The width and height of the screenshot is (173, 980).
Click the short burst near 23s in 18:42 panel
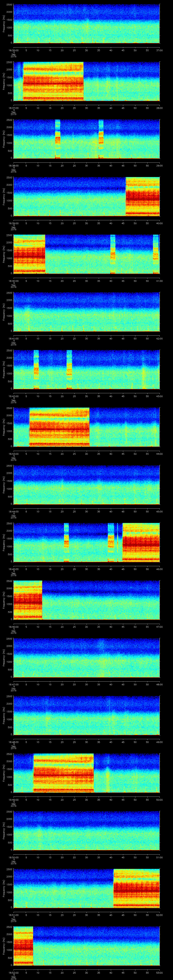click(69, 369)
